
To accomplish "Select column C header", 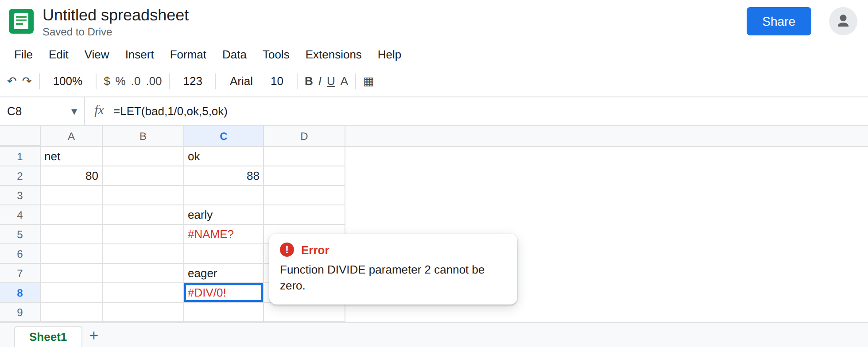I will click(x=224, y=136).
